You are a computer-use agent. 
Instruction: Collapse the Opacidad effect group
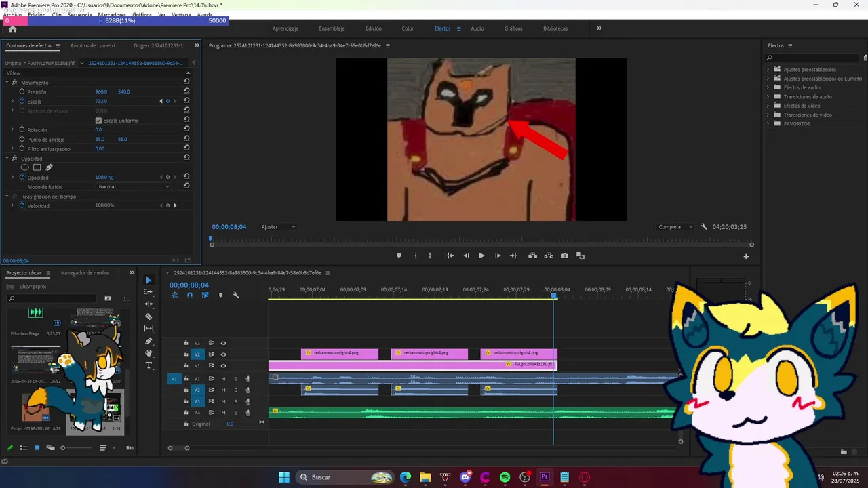(6, 158)
